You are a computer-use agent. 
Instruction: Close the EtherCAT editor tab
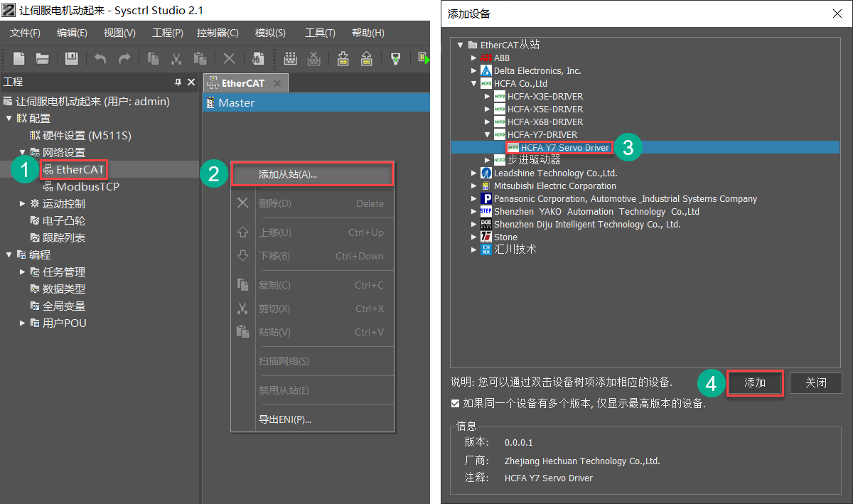click(277, 83)
